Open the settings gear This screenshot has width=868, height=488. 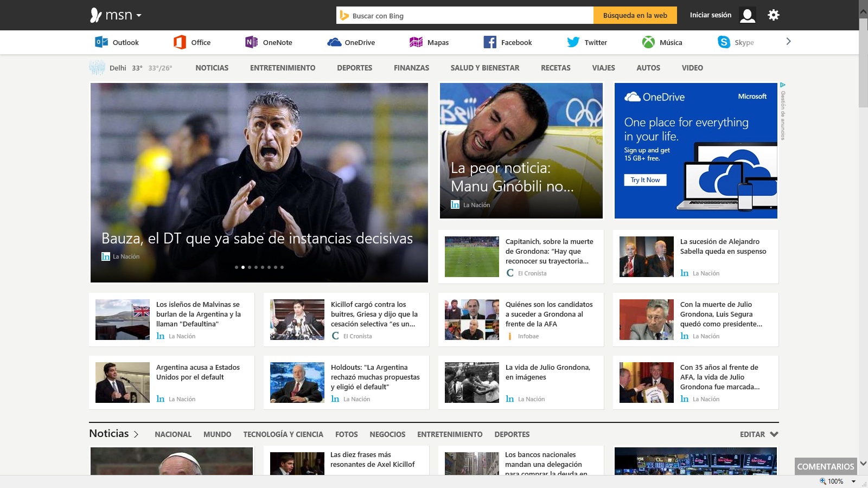pyautogui.click(x=773, y=15)
